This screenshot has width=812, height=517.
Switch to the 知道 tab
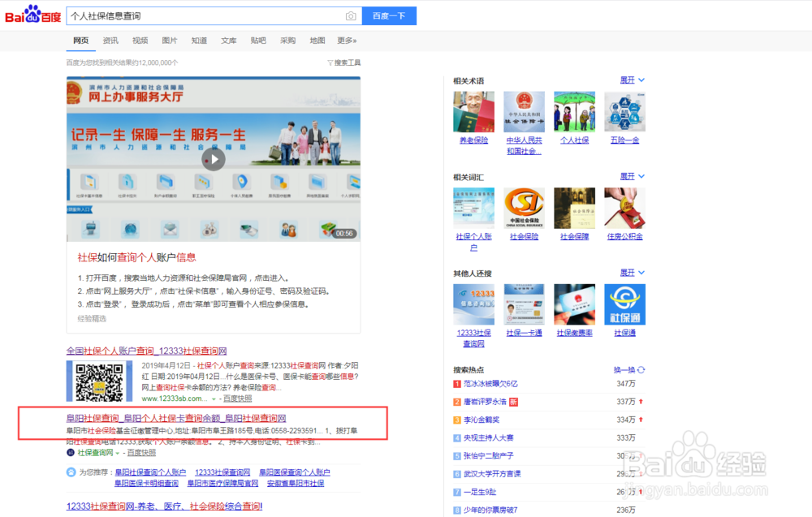199,41
